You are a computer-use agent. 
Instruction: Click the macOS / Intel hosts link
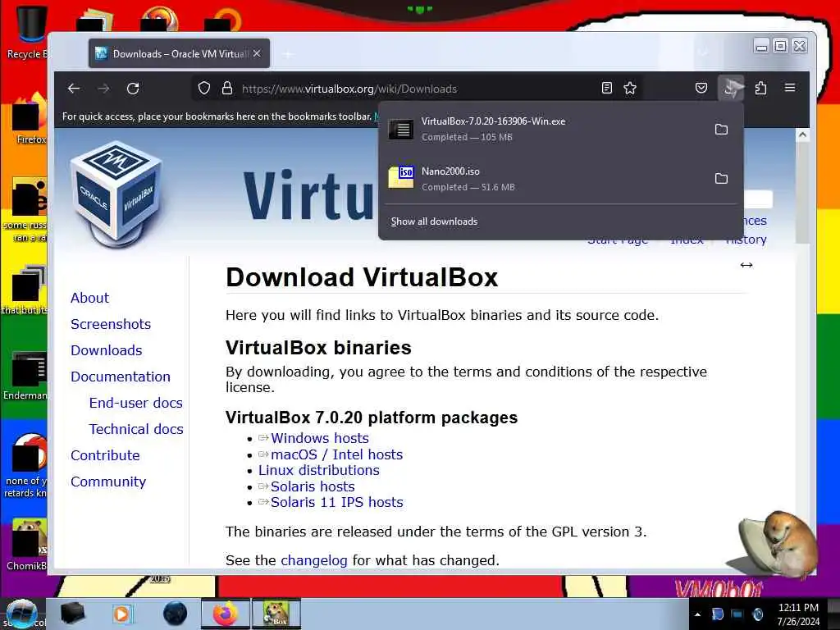click(x=336, y=454)
